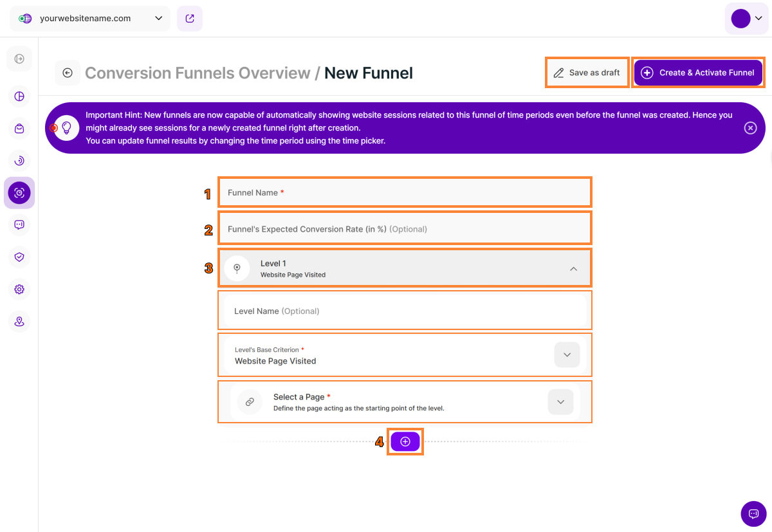Collapse the Level 1 section chevron

pos(573,269)
